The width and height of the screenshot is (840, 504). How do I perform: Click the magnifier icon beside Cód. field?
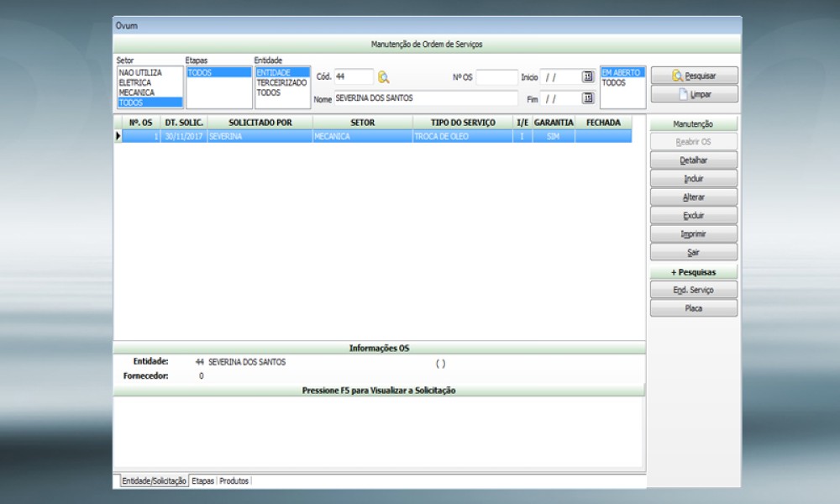384,77
